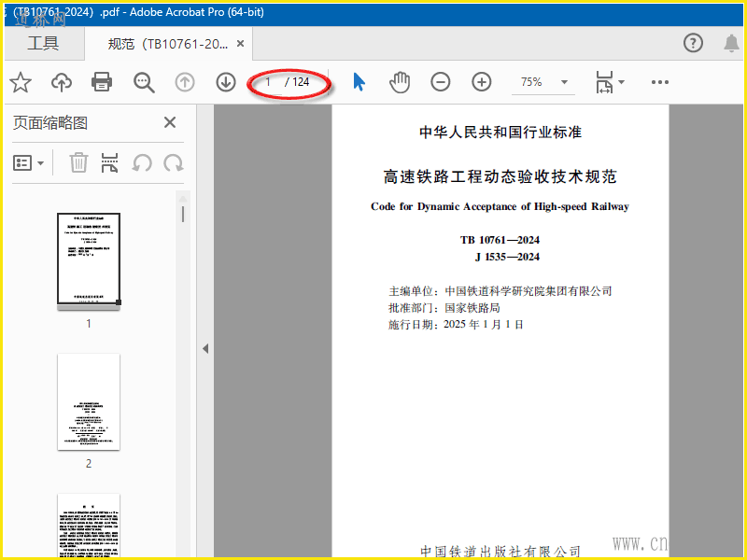Activate the selection arrow tool
747x560 pixels.
[359, 82]
